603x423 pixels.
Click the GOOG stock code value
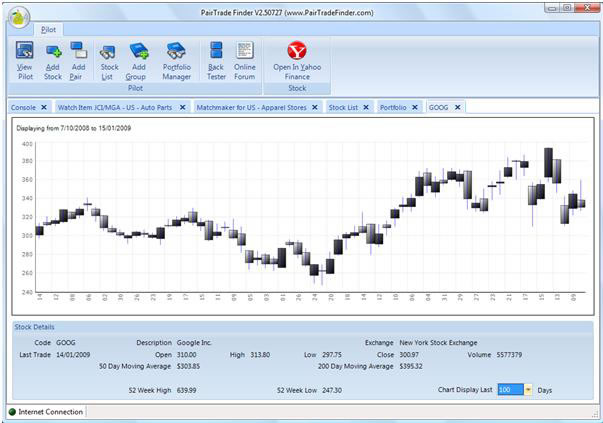(x=66, y=343)
